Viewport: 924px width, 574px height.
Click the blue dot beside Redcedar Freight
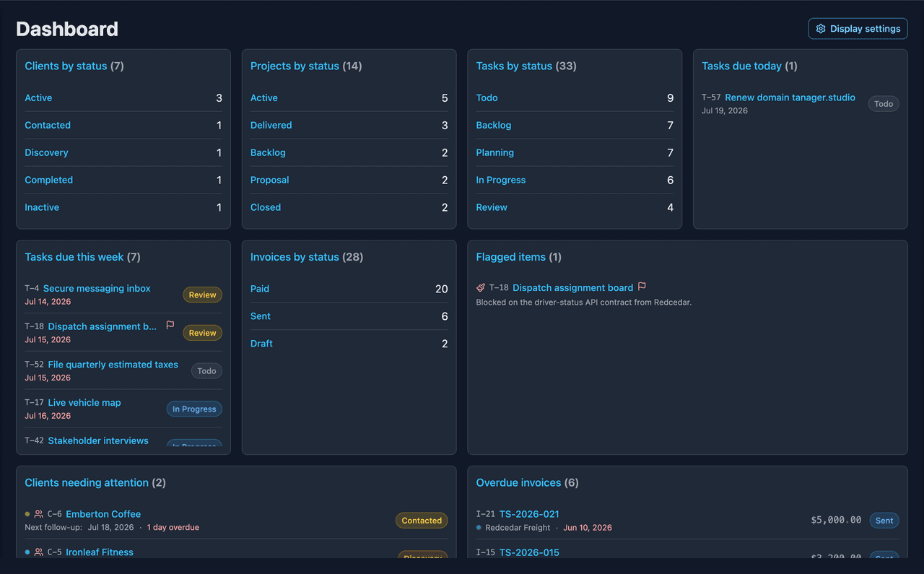click(x=479, y=528)
